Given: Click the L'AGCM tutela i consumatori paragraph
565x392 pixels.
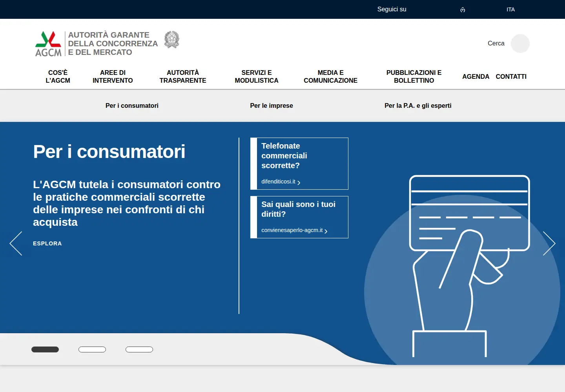Looking at the screenshot, I should click(127, 203).
